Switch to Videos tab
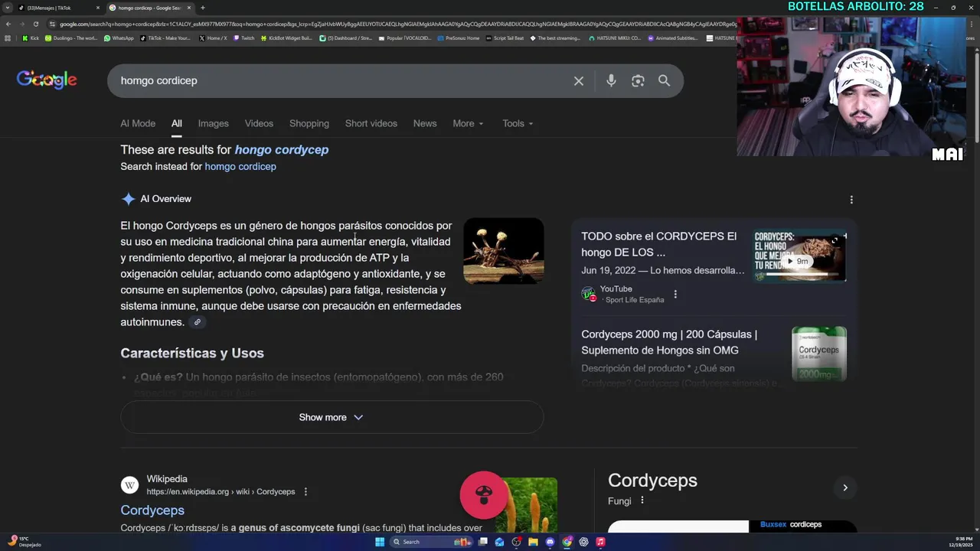The width and height of the screenshot is (980, 551). [259, 123]
